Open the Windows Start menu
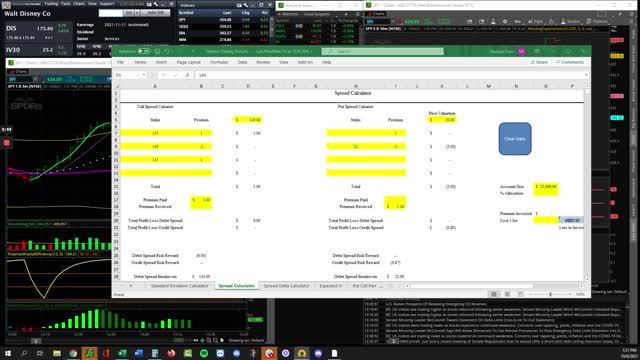Screen dimensions: 640x360 pos(7,353)
